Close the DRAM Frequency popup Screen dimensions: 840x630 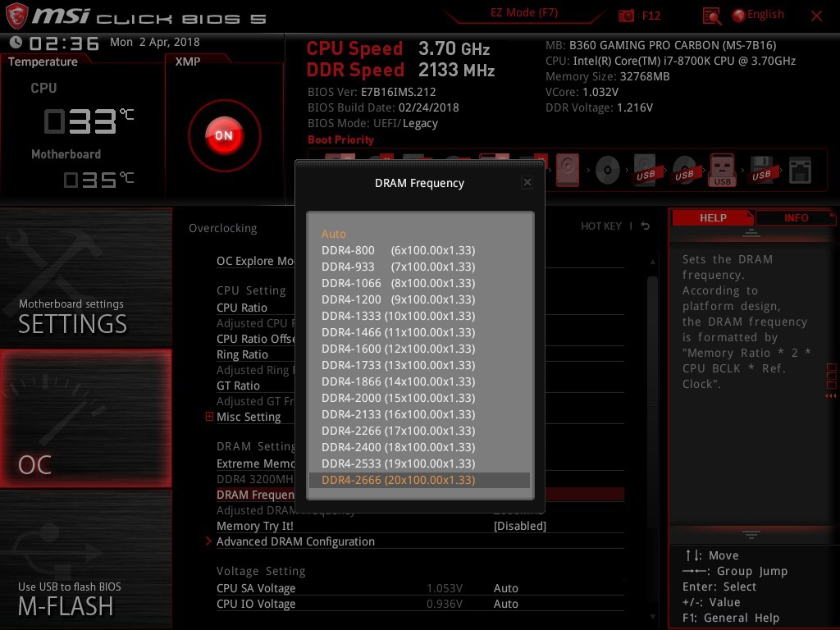[x=527, y=182]
